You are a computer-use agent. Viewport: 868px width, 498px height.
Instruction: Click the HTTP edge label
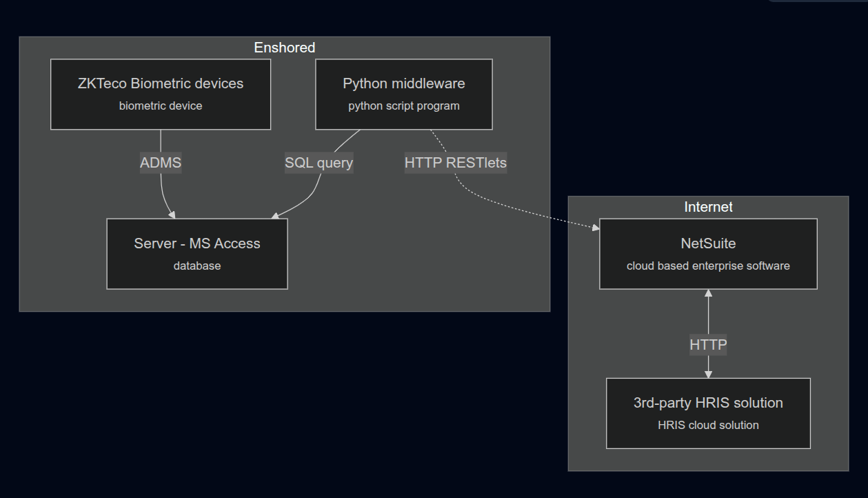click(708, 344)
